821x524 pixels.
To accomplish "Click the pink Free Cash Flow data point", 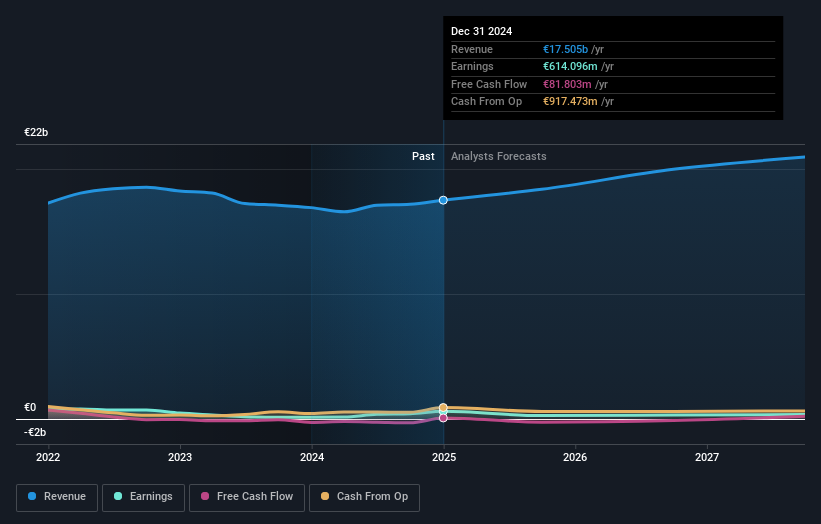I will pyautogui.click(x=443, y=418).
